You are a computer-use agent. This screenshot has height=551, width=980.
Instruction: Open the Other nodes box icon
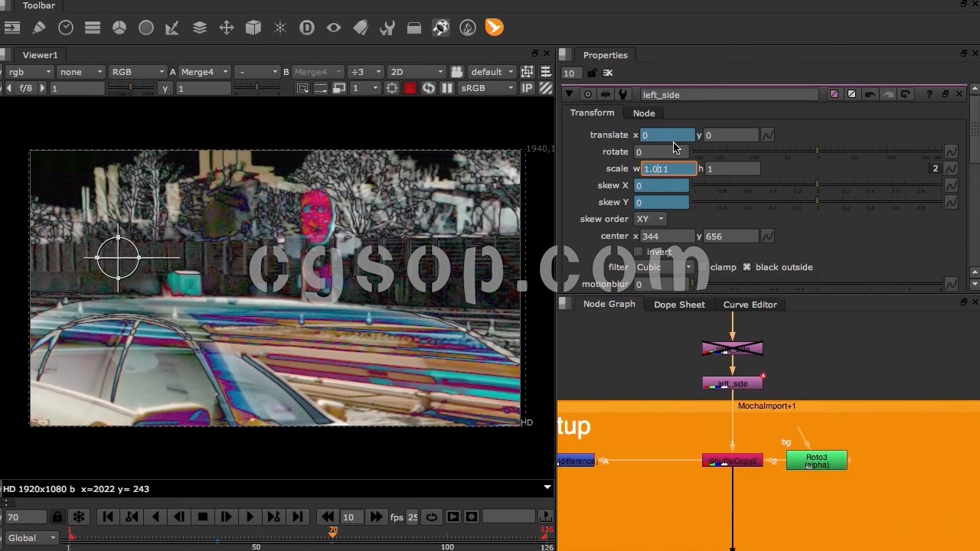coord(414,28)
